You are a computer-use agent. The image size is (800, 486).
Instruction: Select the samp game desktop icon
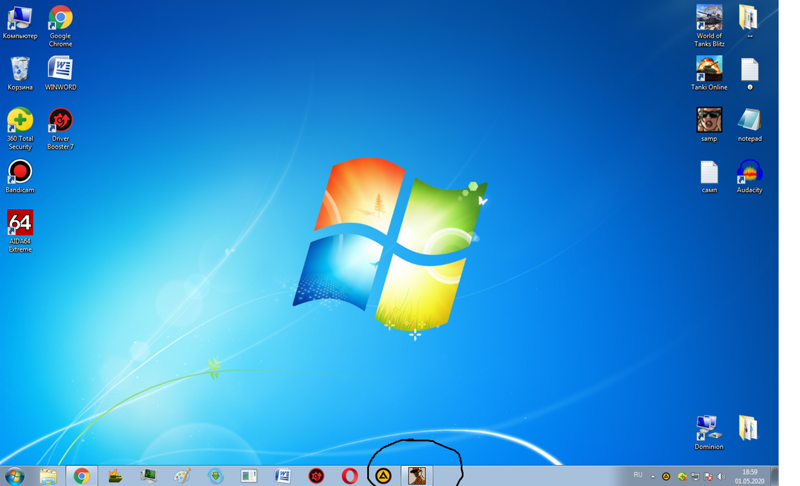709,124
